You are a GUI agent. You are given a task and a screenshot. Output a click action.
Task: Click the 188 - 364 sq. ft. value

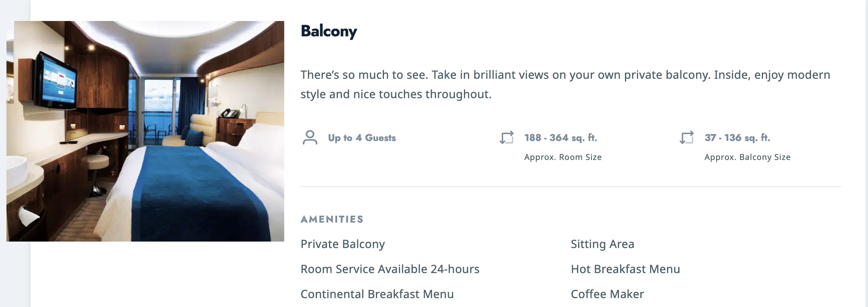click(560, 138)
